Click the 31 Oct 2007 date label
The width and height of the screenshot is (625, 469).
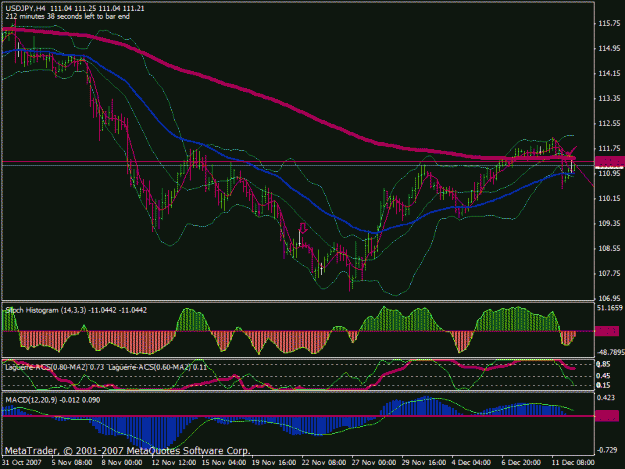click(22, 463)
